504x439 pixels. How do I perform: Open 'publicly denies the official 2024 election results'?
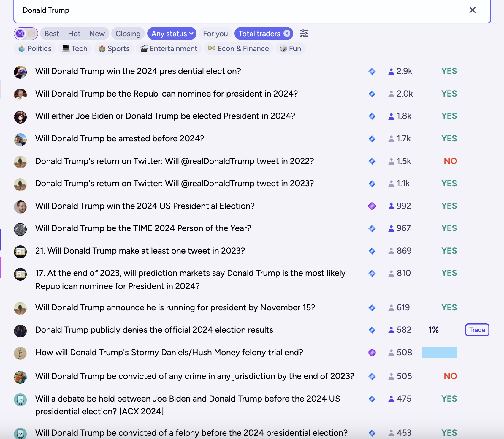tap(154, 330)
